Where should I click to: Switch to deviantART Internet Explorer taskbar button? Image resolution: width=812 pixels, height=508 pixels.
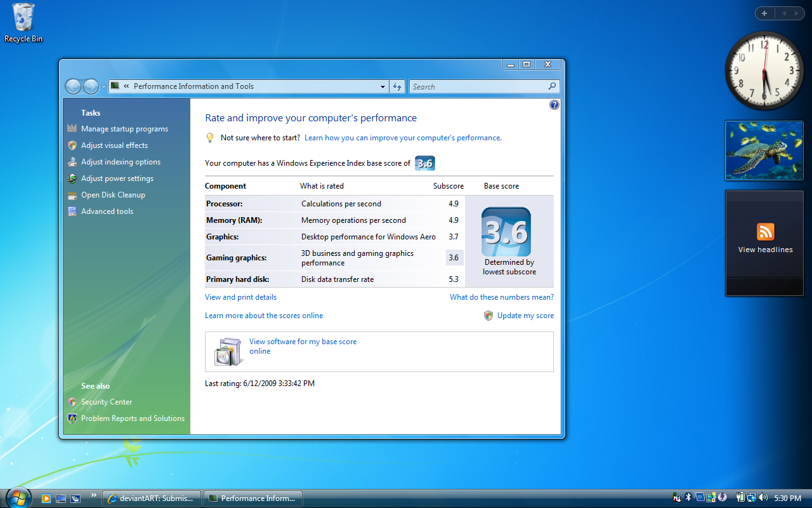pos(152,498)
